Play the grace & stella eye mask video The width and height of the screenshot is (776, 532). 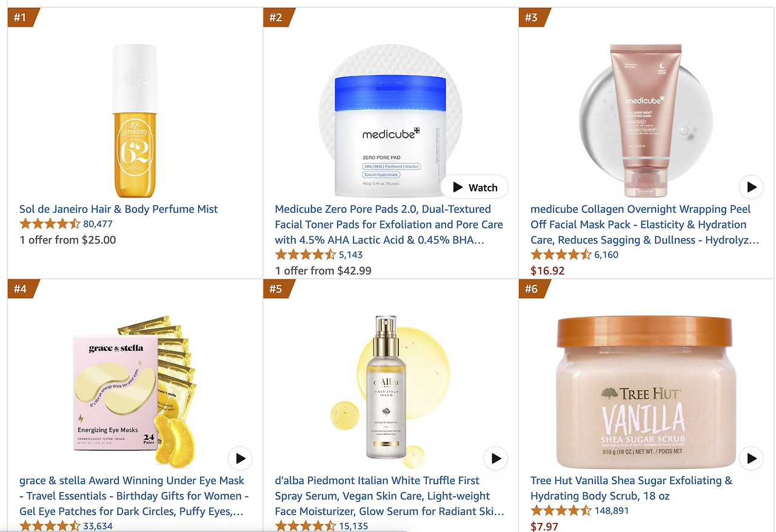240,459
